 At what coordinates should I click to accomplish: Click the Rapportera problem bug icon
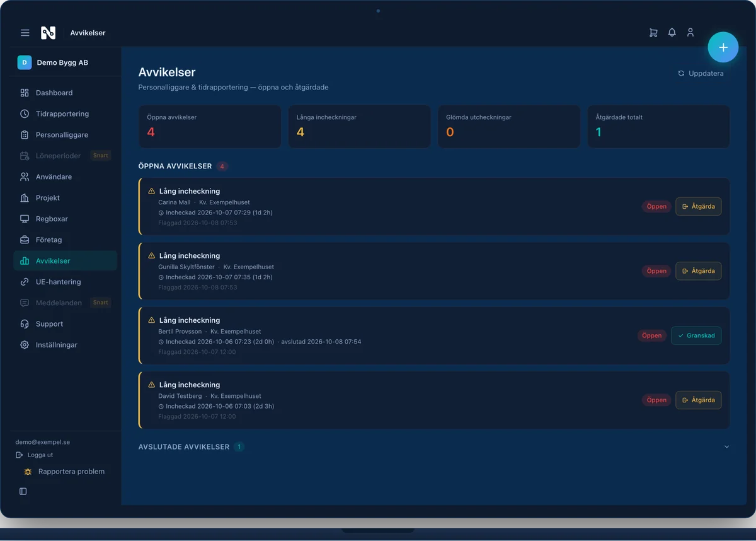28,472
